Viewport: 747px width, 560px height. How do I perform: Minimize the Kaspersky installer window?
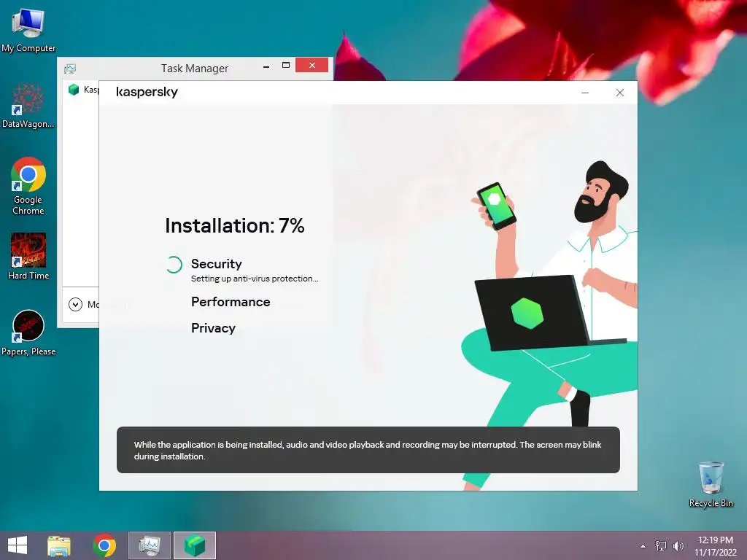point(585,93)
